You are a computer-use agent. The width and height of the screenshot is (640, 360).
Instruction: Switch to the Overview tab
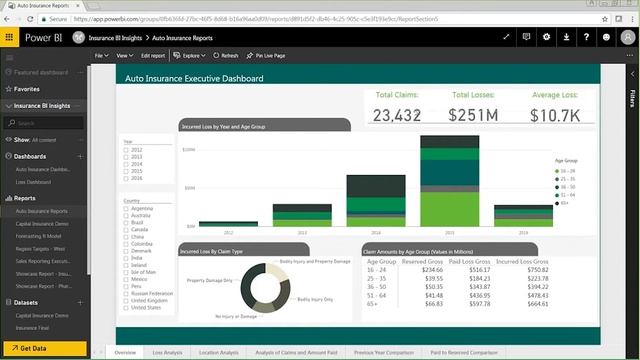point(125,352)
